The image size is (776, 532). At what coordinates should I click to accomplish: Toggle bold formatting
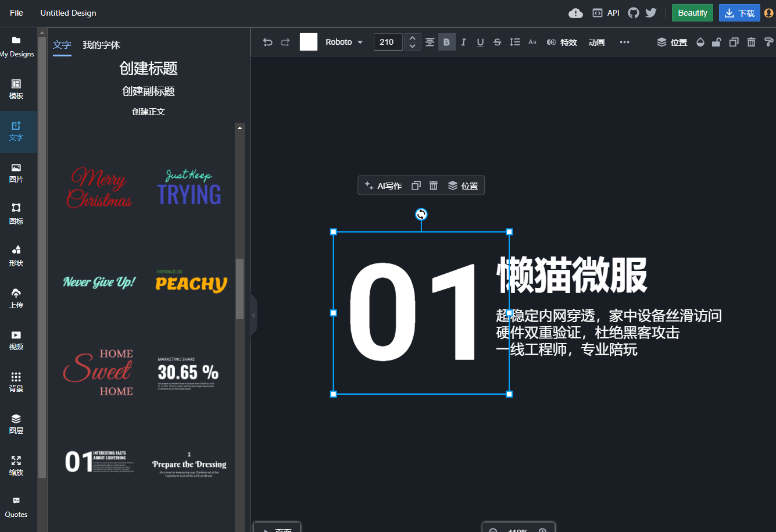coord(446,42)
